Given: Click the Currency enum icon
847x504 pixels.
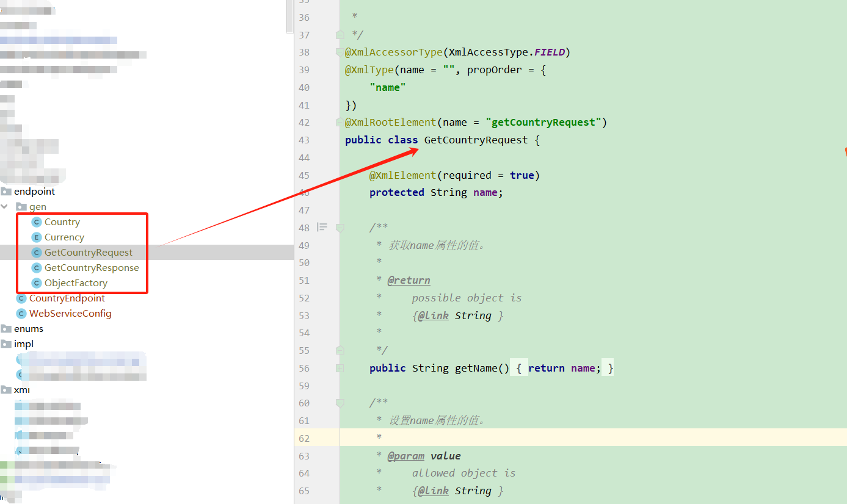Looking at the screenshot, I should click(x=36, y=237).
